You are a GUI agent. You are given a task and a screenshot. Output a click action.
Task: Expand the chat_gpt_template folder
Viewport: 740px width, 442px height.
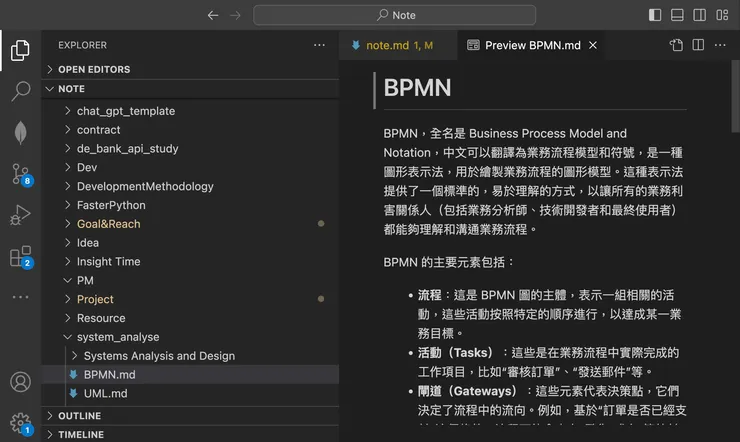click(190, 111)
